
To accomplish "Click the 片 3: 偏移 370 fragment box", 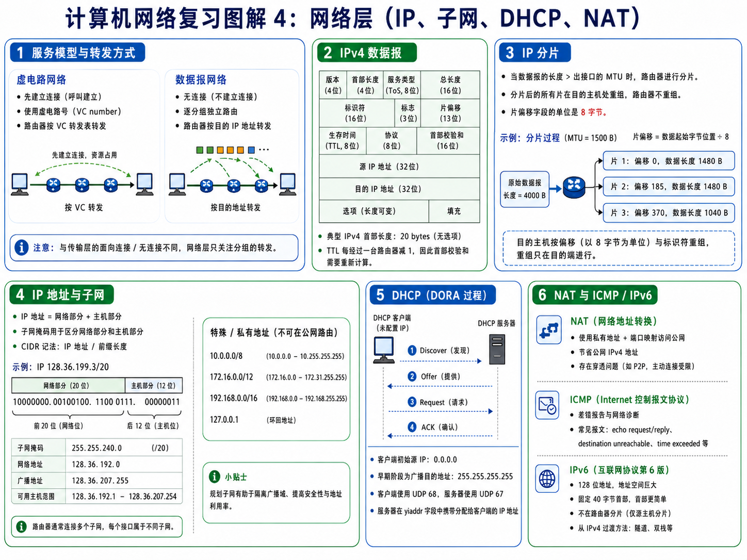I will [x=669, y=212].
